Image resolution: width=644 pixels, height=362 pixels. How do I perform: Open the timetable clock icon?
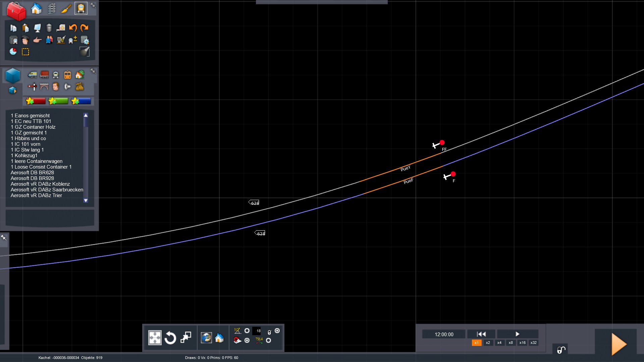13,52
